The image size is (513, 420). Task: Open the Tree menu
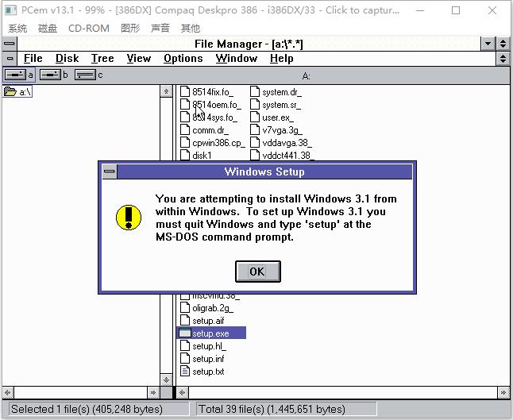(x=102, y=59)
